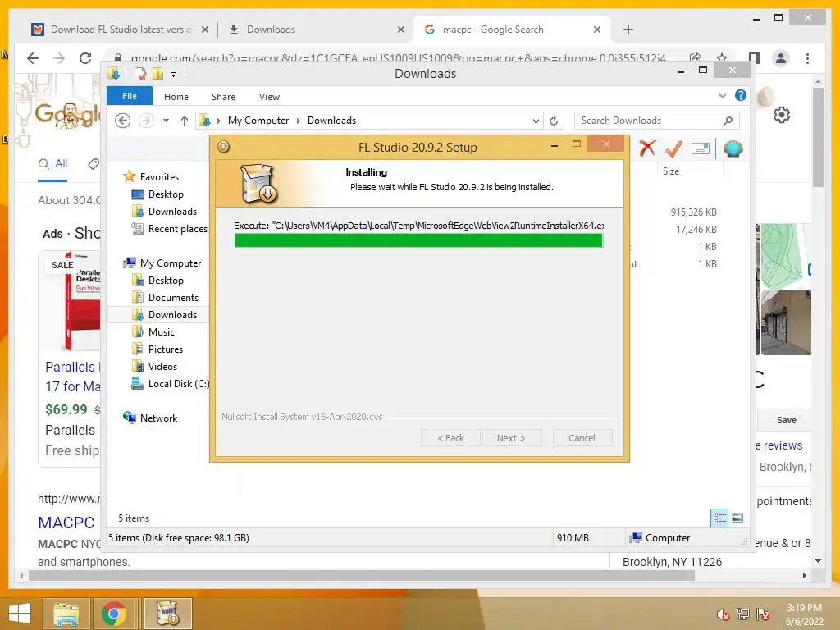Open the Home ribbon tab
Image resolution: width=840 pixels, height=630 pixels.
[176, 97]
